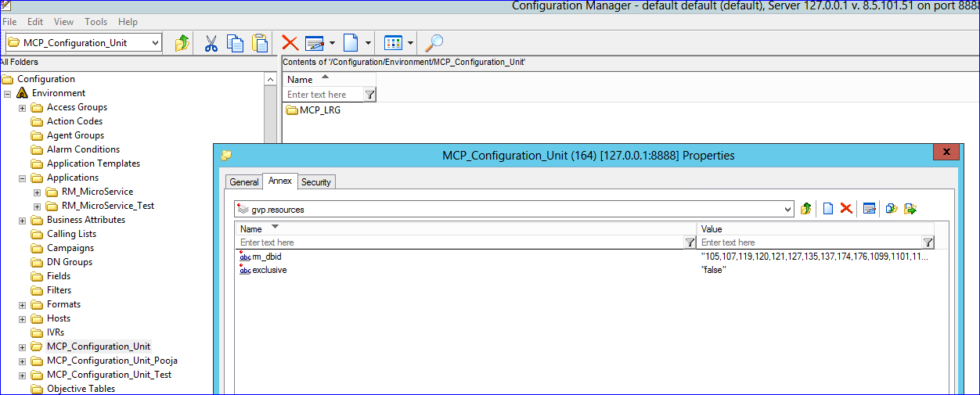Sort by Name column in contents pane
The width and height of the screenshot is (980, 395).
(x=329, y=79)
